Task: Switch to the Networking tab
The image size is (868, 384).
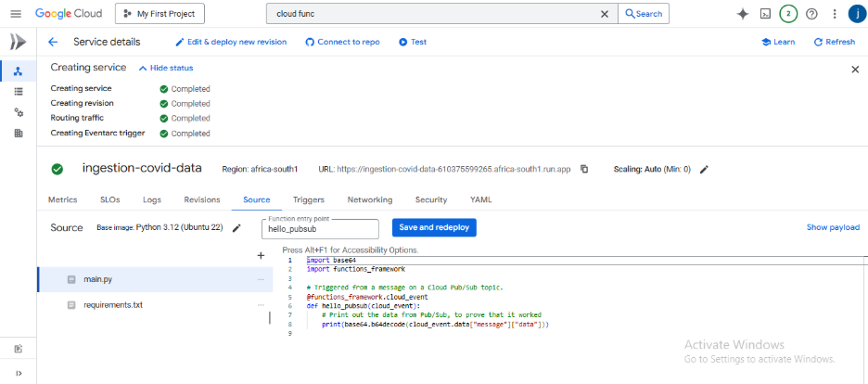Action: click(370, 199)
